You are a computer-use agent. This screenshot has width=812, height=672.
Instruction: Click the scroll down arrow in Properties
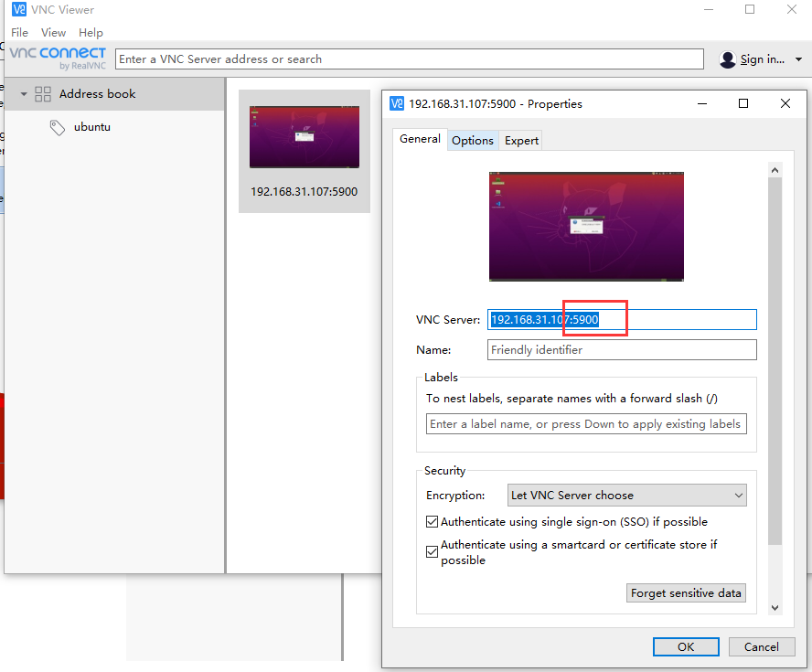click(x=775, y=608)
